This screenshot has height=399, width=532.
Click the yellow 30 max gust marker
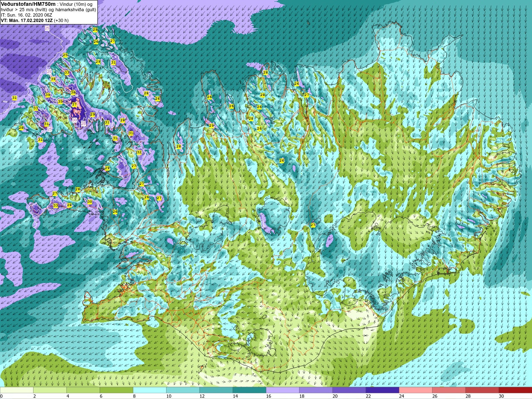(x=89, y=202)
